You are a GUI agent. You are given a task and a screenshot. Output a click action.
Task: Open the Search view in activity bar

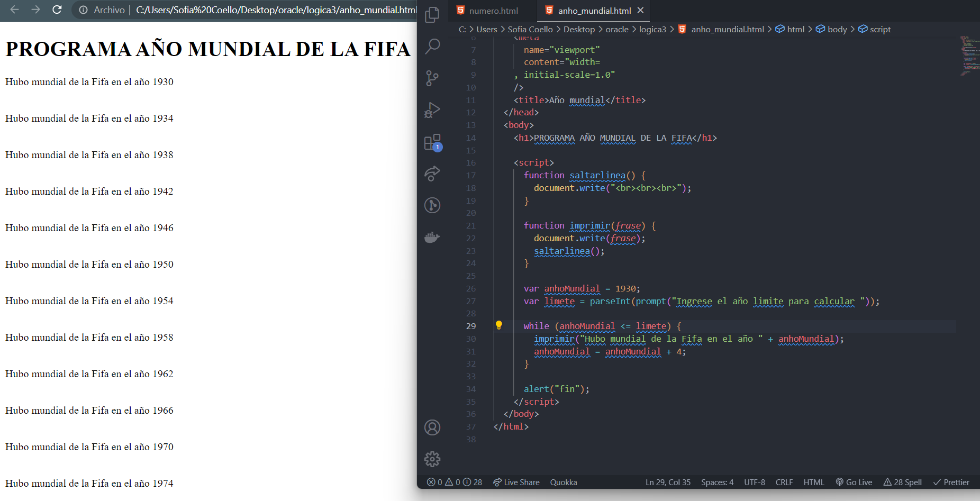coord(432,47)
